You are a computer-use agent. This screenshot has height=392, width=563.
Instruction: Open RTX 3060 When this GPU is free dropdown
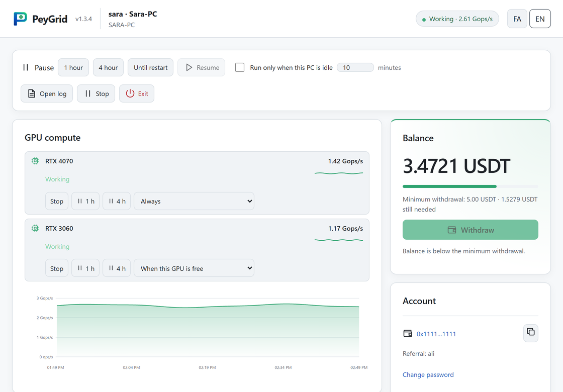click(194, 268)
